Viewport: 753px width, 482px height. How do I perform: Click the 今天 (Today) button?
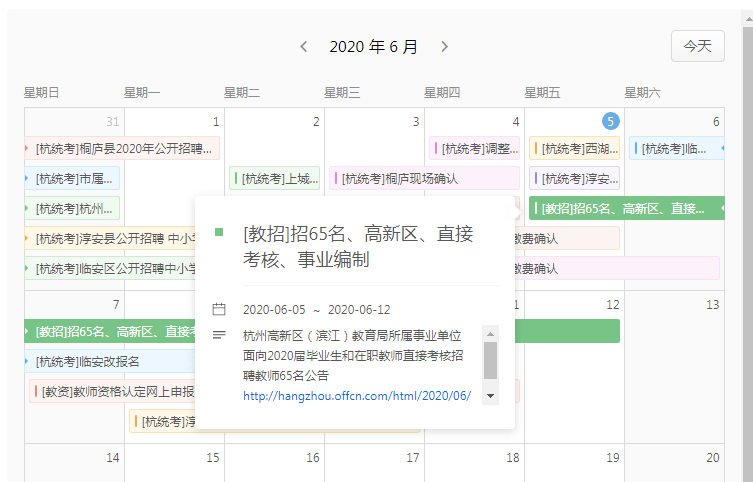(697, 46)
